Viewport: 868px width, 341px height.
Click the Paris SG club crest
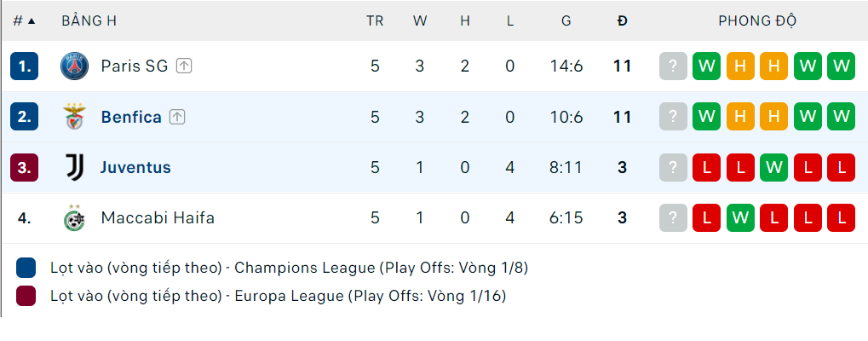pyautogui.click(x=75, y=66)
